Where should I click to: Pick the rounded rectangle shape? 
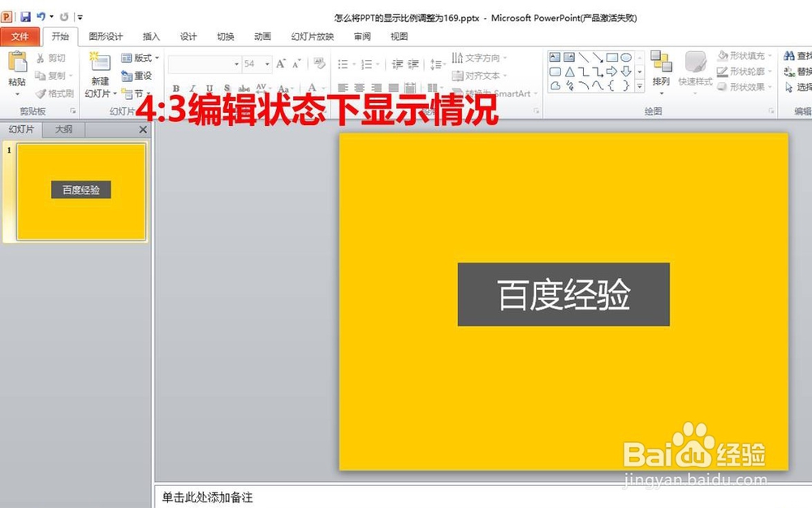point(555,72)
